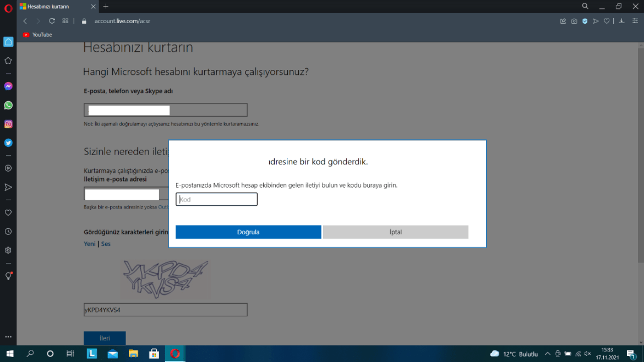Open Messenger from the sidebar
Viewport: 644px width, 362px height.
8,86
